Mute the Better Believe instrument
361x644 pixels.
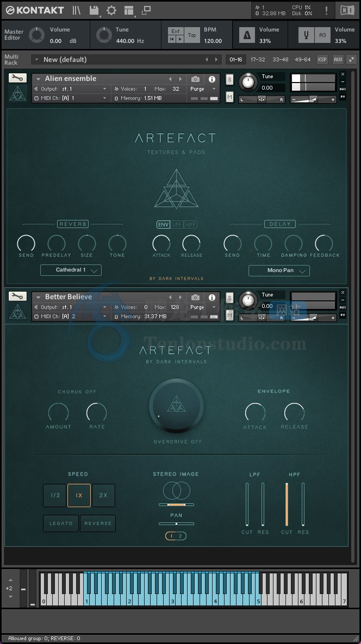pyautogui.click(x=229, y=315)
